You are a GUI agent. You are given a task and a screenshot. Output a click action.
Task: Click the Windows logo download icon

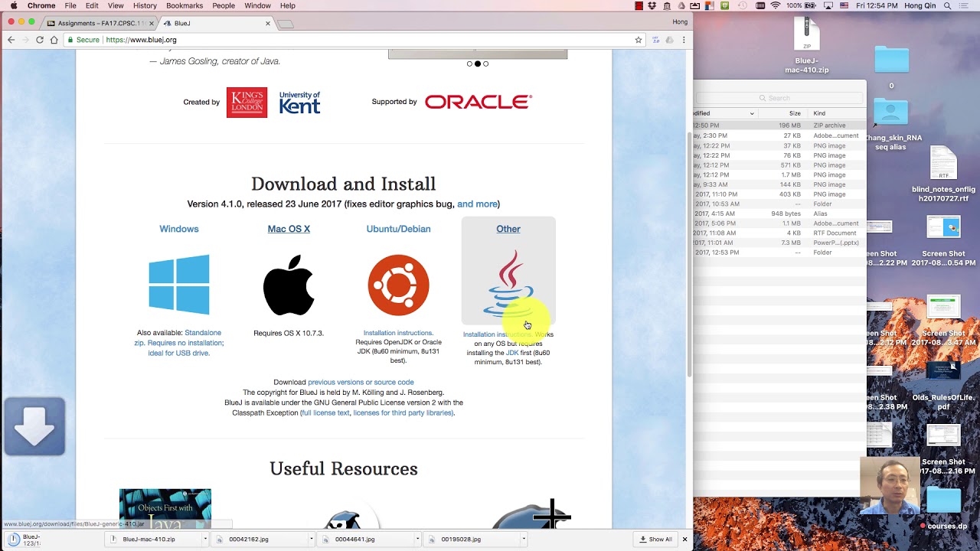(179, 285)
